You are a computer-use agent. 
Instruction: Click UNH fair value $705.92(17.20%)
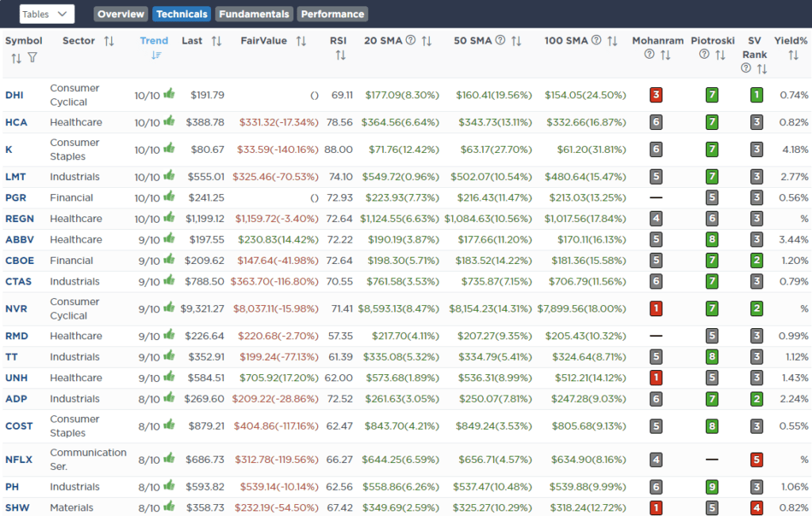(x=278, y=378)
